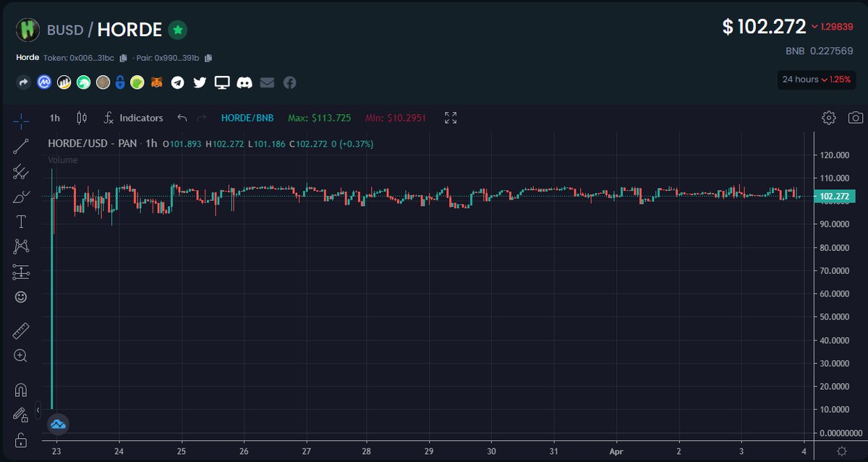Open the emoji smiley icons tool
The image size is (868, 462).
(x=21, y=297)
